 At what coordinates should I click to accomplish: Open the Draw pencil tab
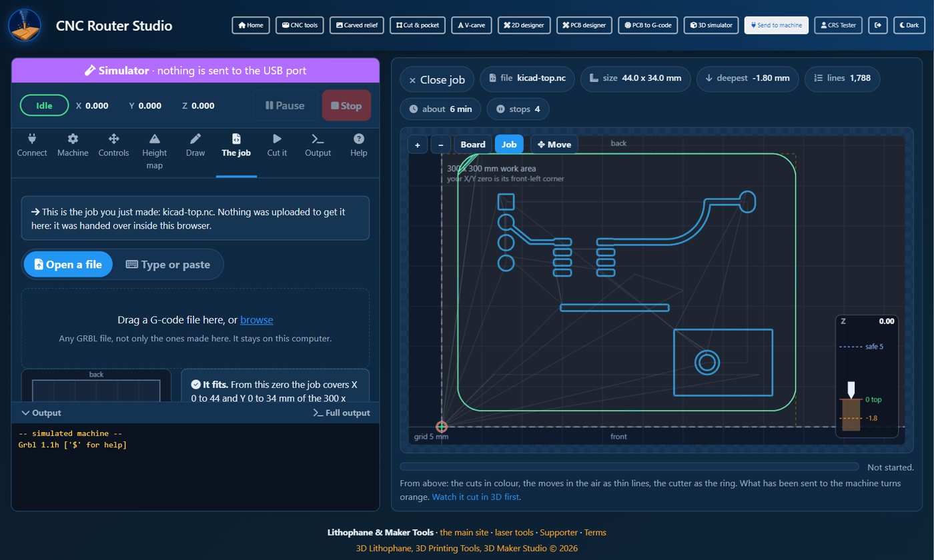(x=195, y=145)
